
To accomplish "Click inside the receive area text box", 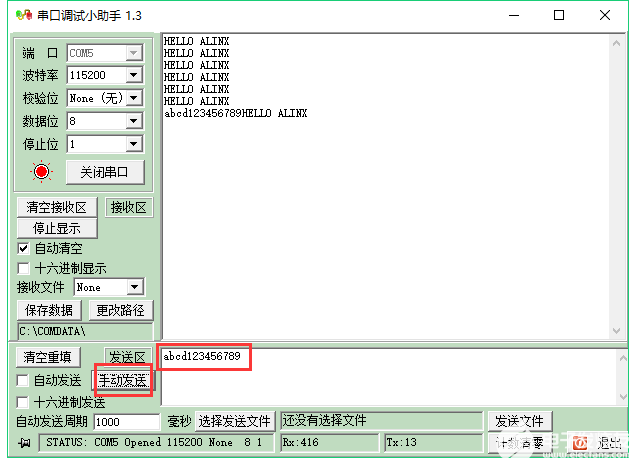I will (385, 187).
